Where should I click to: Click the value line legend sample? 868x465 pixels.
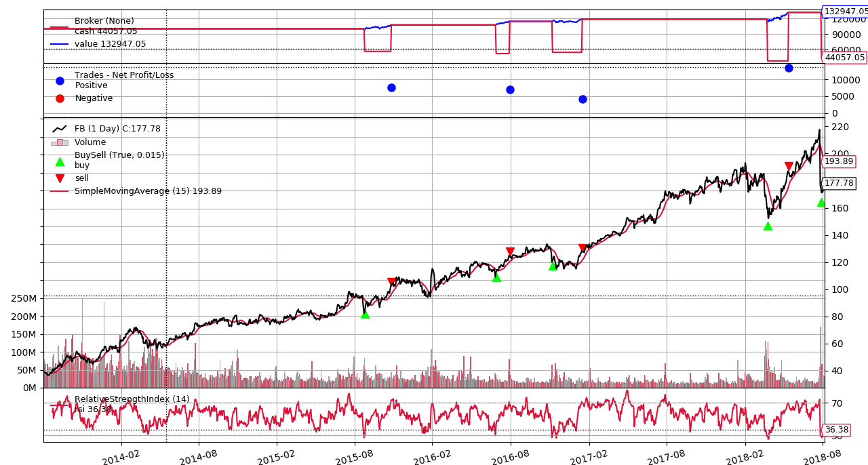58,42
